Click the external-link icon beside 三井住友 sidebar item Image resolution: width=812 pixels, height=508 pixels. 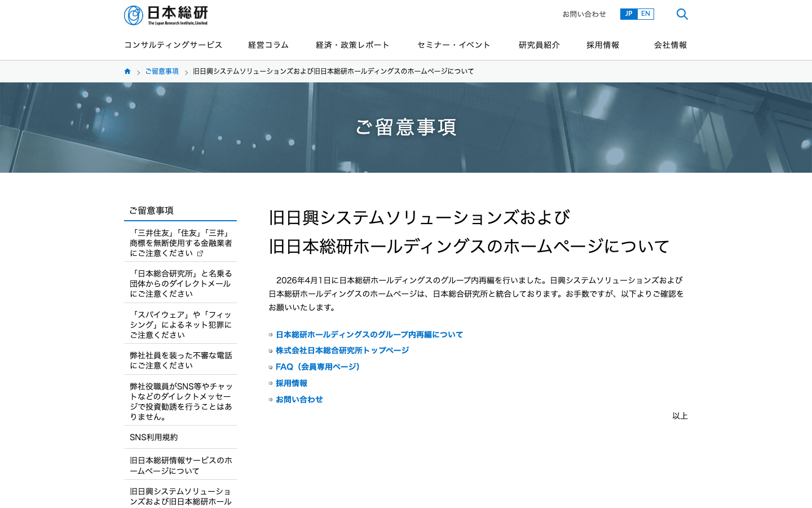coord(200,253)
